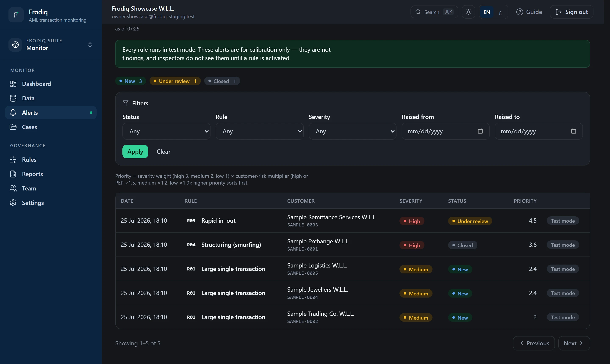
Task: Open the Rapid in–out alert row
Action: click(x=352, y=221)
